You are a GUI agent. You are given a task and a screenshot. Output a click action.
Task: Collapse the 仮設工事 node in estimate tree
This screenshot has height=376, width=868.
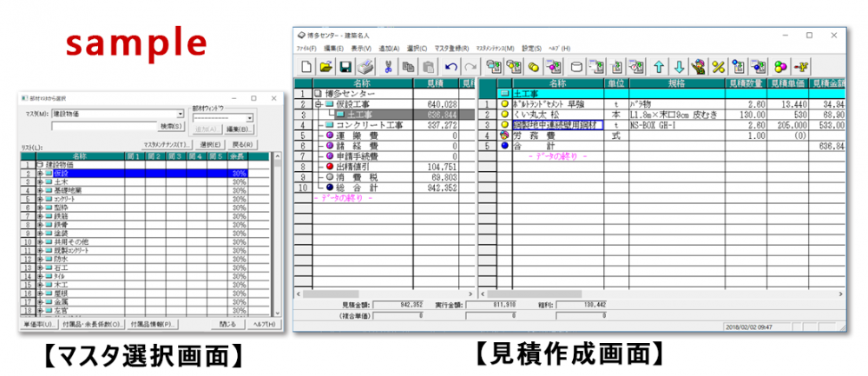[319, 104]
